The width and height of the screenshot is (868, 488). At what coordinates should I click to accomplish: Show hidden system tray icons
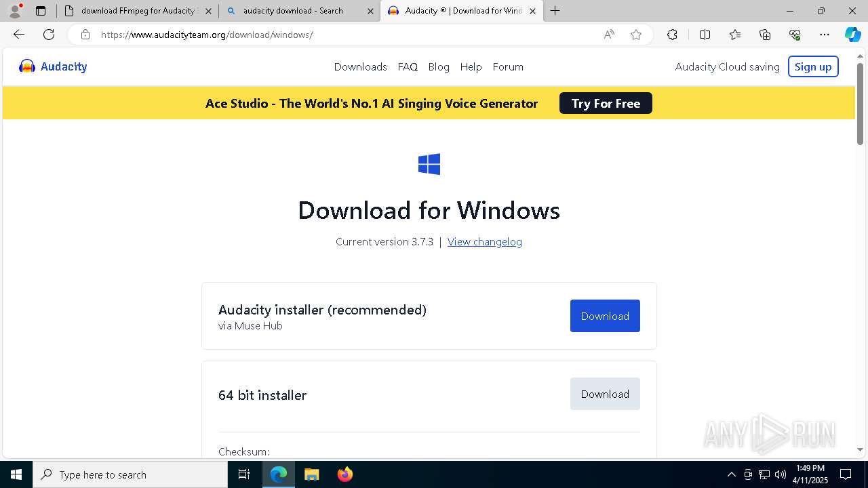coord(731,474)
